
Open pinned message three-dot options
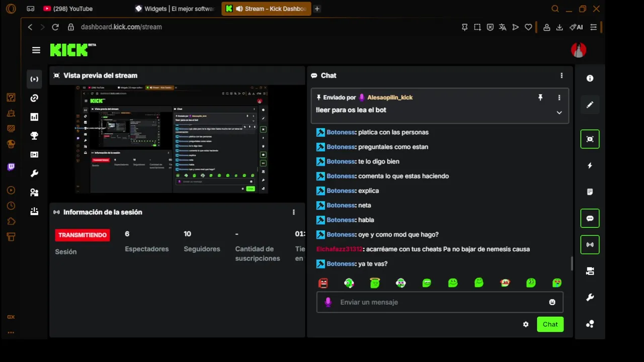click(559, 98)
